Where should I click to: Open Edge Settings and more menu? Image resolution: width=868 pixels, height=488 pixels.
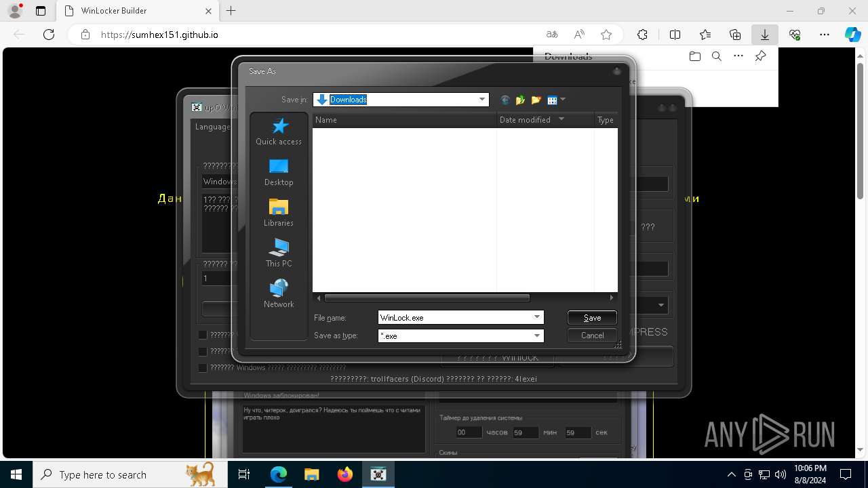(x=825, y=35)
